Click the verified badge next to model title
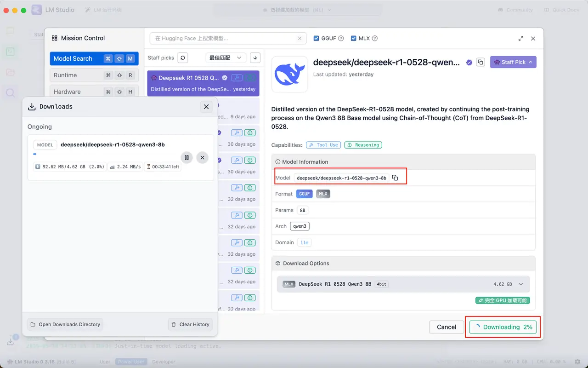Viewport: 588px width, 368px height. 469,63
